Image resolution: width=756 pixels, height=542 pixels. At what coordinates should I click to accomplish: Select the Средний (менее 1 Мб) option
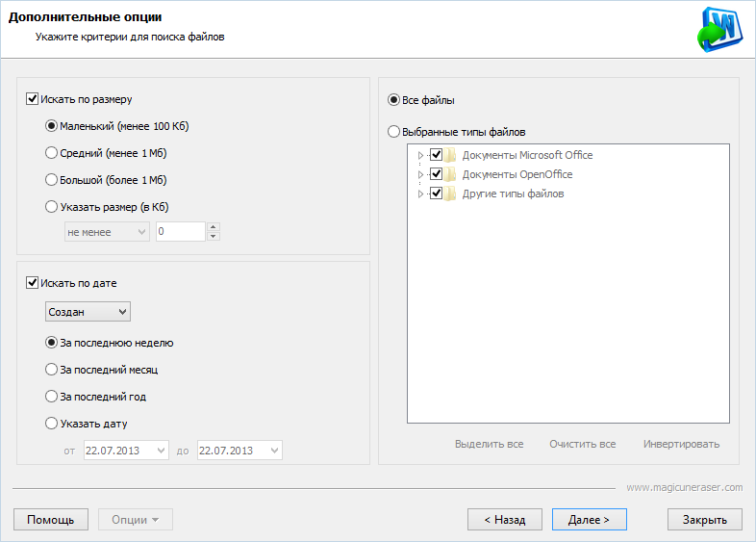[x=52, y=152]
